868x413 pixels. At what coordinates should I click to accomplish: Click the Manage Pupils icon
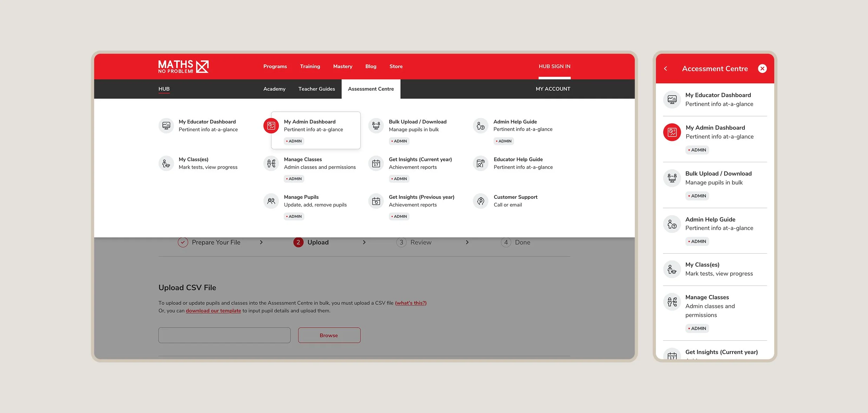click(271, 201)
